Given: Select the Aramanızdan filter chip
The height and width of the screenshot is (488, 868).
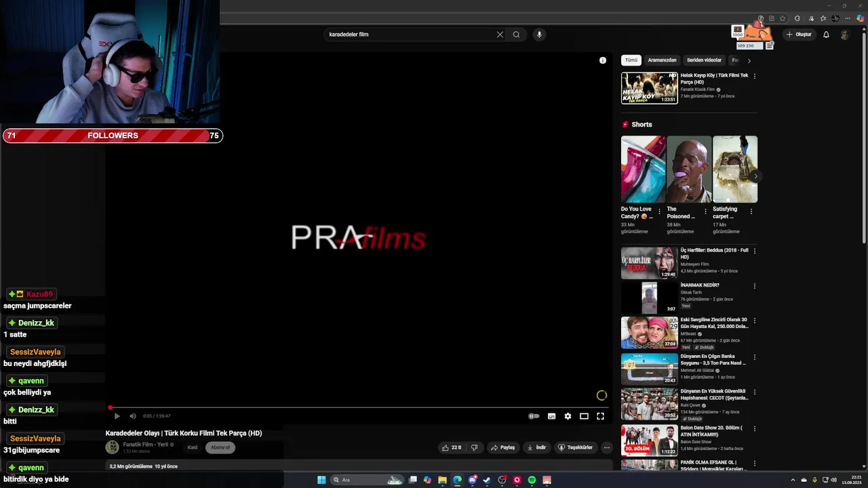Looking at the screenshot, I should [x=662, y=60].
